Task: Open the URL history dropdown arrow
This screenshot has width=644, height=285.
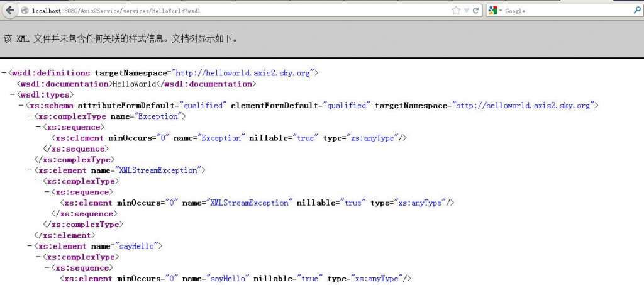Action: 467,11
